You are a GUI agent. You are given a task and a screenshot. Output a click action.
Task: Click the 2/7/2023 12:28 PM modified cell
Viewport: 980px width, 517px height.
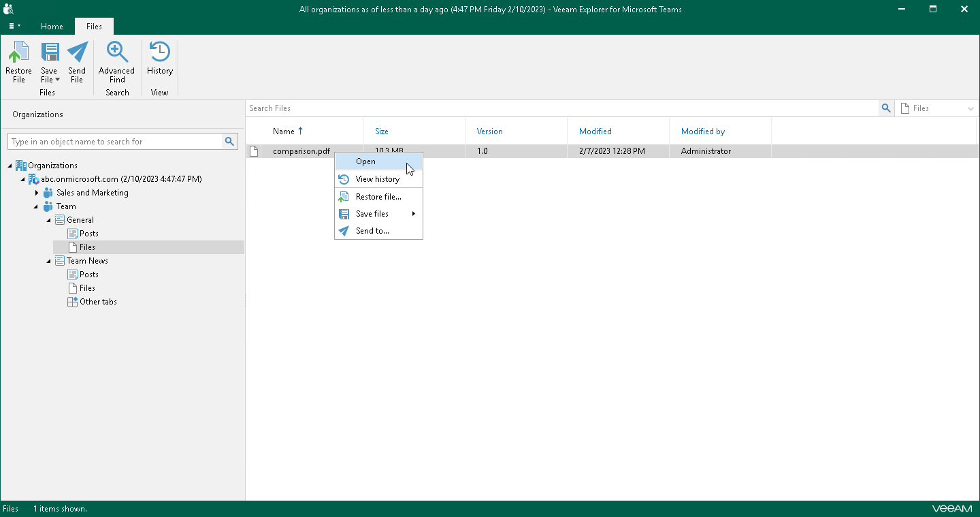click(612, 151)
